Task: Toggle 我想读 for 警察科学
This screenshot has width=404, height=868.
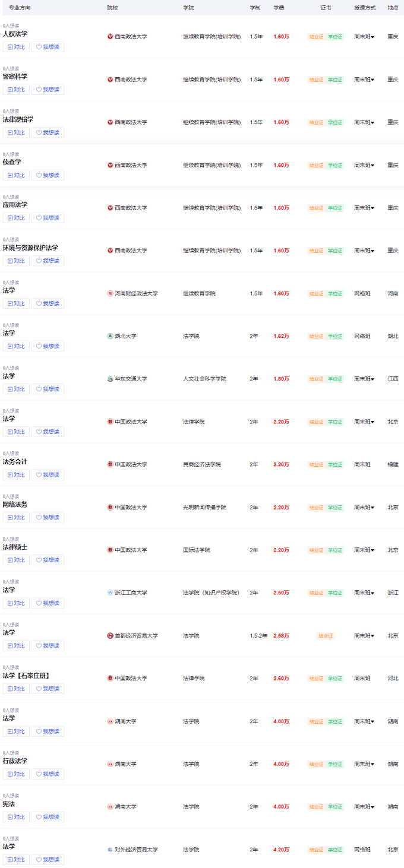Action: pos(48,90)
